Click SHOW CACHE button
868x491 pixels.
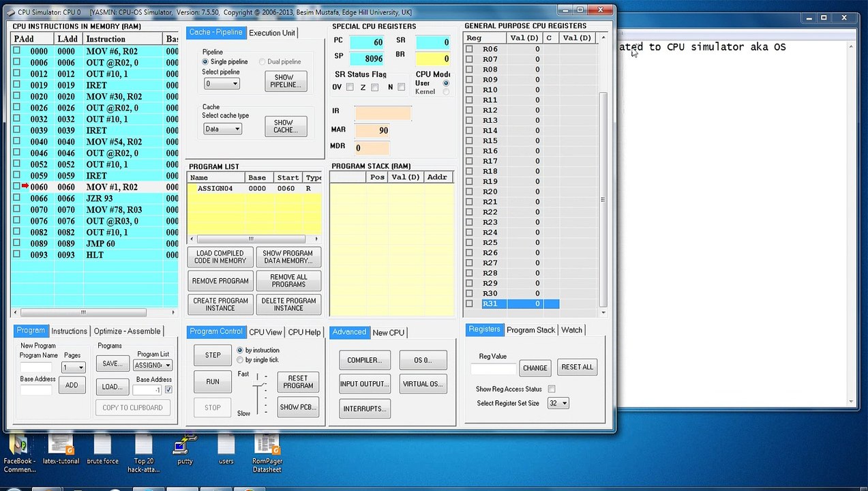(285, 126)
